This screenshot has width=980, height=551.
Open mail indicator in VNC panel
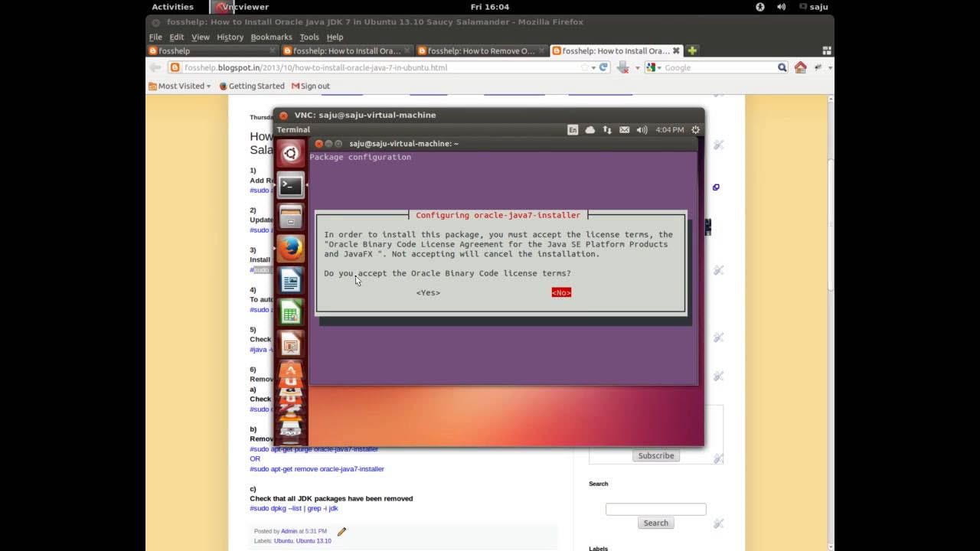coord(625,130)
